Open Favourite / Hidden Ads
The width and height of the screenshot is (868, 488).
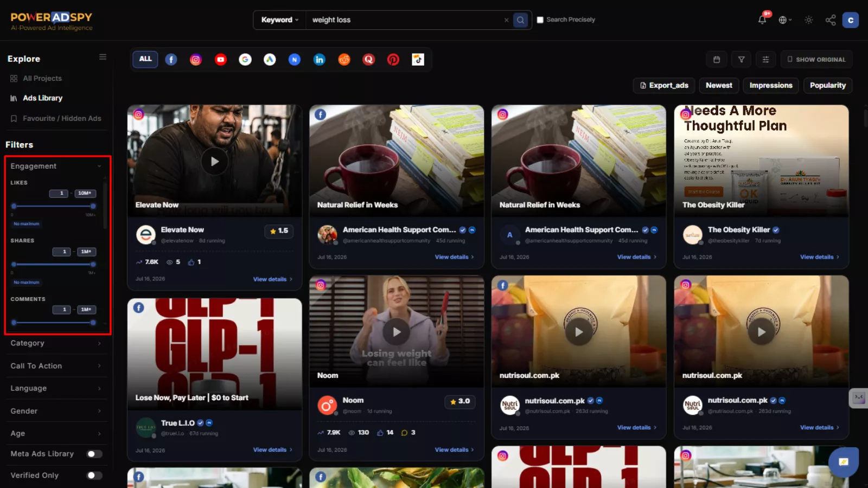pyautogui.click(x=56, y=118)
